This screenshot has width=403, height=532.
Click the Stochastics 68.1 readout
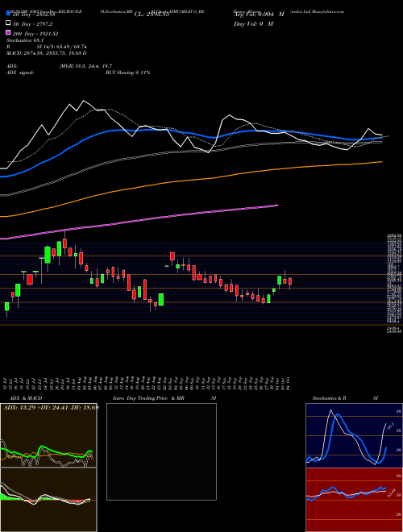[x=23, y=40]
